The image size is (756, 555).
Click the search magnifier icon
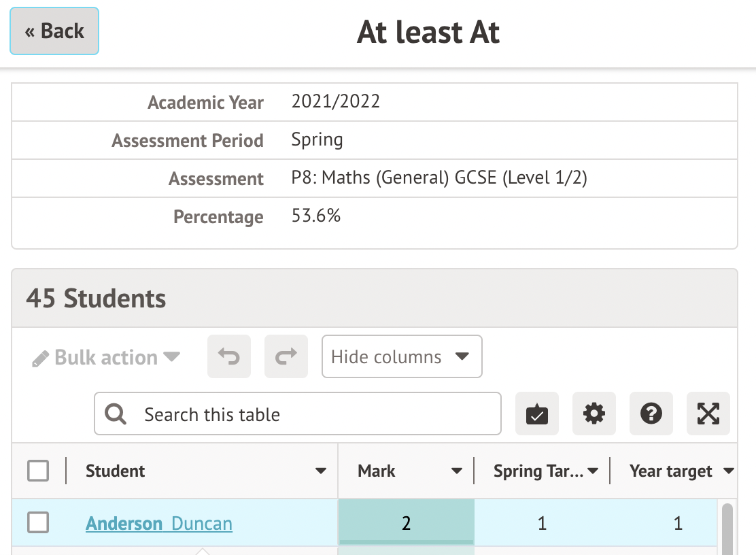pyautogui.click(x=116, y=414)
